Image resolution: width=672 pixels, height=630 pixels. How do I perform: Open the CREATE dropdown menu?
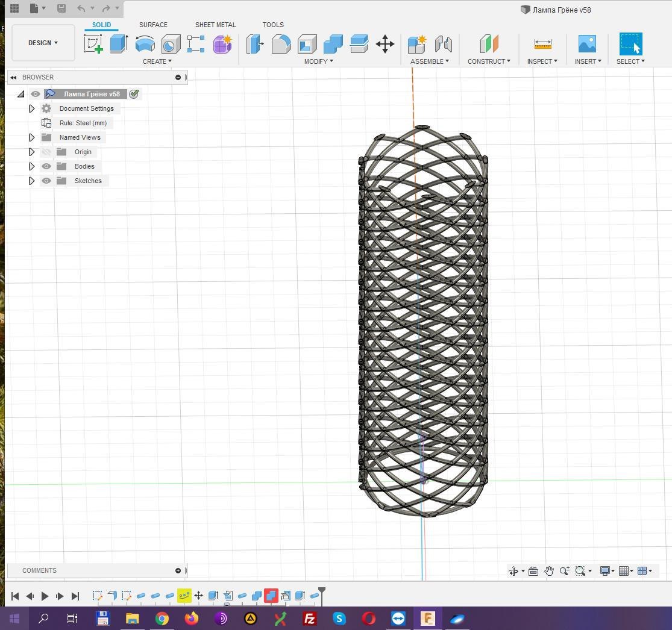pos(157,61)
